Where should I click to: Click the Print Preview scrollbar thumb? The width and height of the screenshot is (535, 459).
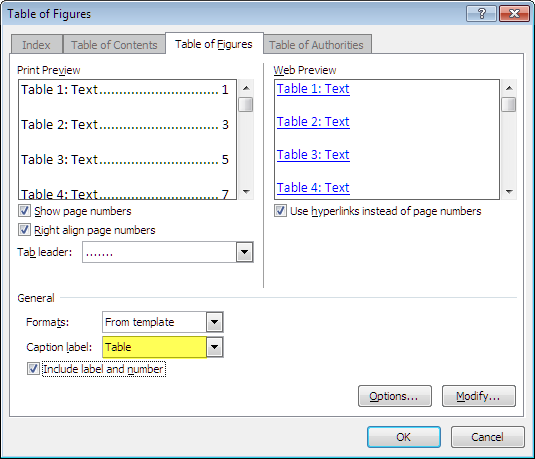coord(246,105)
